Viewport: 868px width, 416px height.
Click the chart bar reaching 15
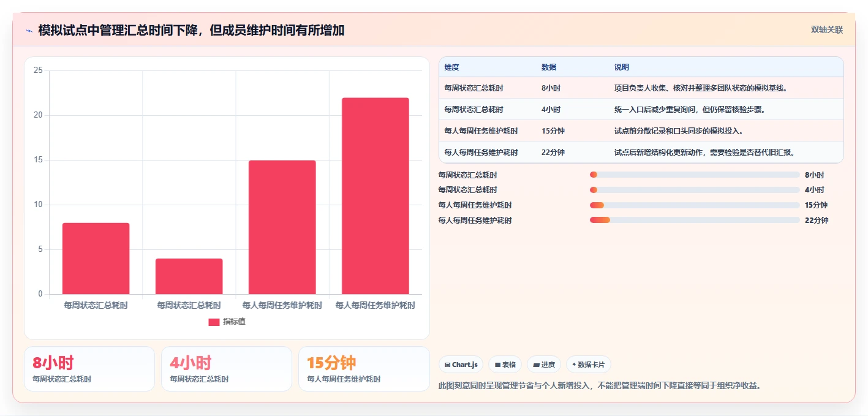tap(282, 227)
